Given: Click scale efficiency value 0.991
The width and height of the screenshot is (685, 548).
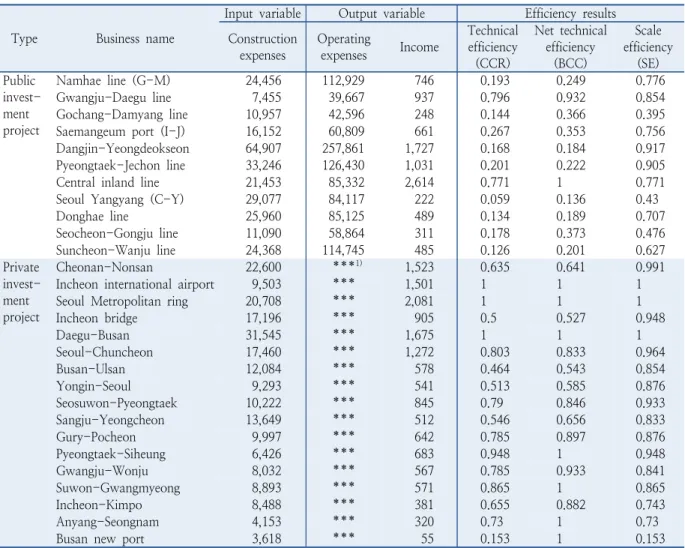Looking at the screenshot, I should [x=650, y=267].
